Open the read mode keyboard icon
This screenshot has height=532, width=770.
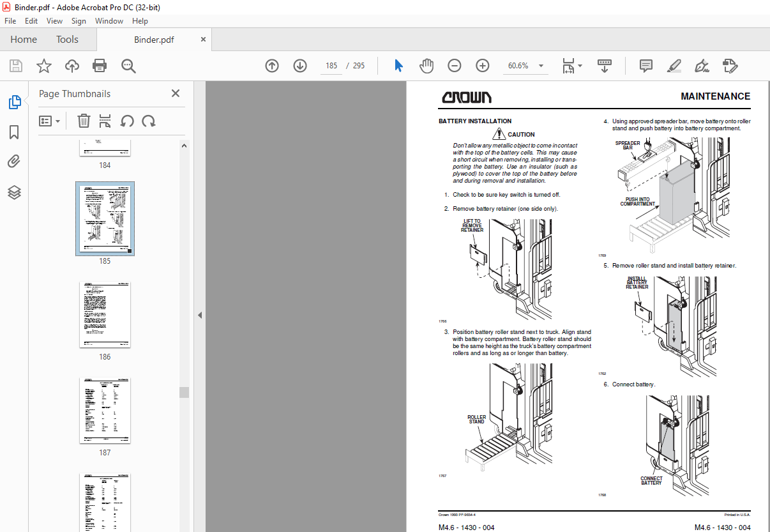tap(605, 66)
